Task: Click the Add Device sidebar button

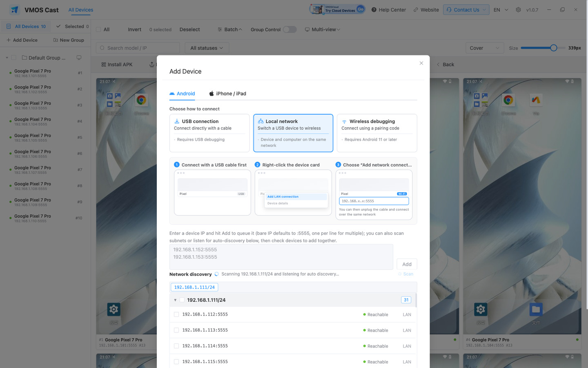Action: pyautogui.click(x=22, y=40)
